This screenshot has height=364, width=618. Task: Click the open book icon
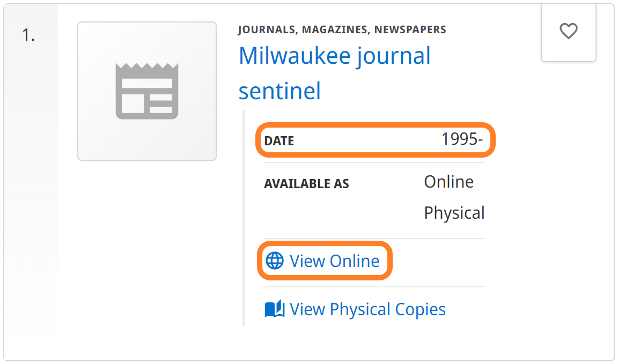(x=275, y=309)
